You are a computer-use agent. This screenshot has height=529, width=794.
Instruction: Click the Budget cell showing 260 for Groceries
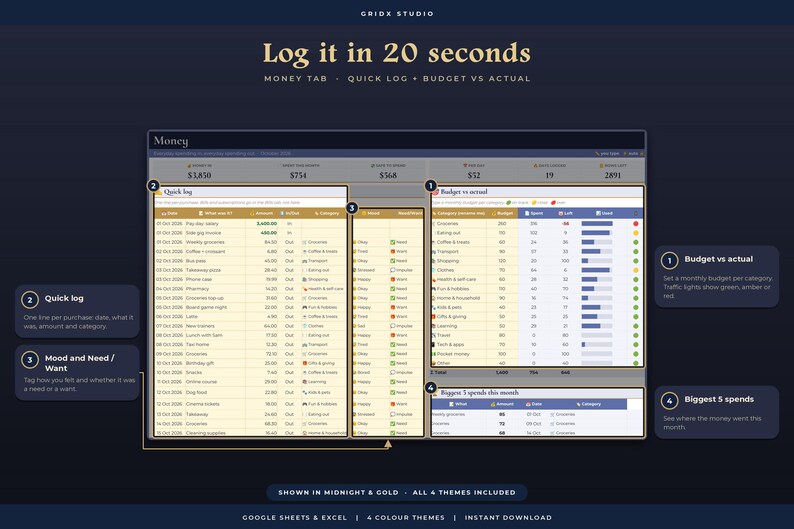coord(502,223)
